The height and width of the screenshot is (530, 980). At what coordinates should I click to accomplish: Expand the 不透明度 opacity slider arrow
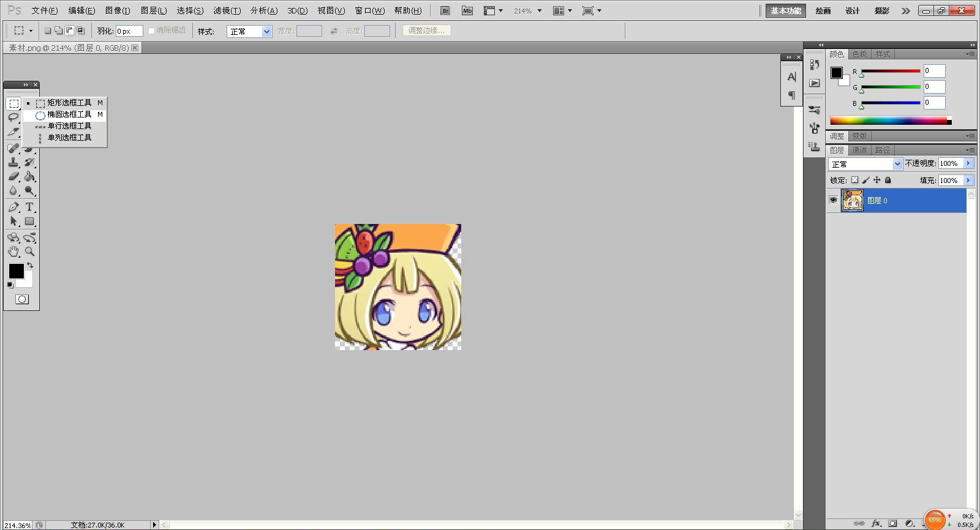click(968, 163)
